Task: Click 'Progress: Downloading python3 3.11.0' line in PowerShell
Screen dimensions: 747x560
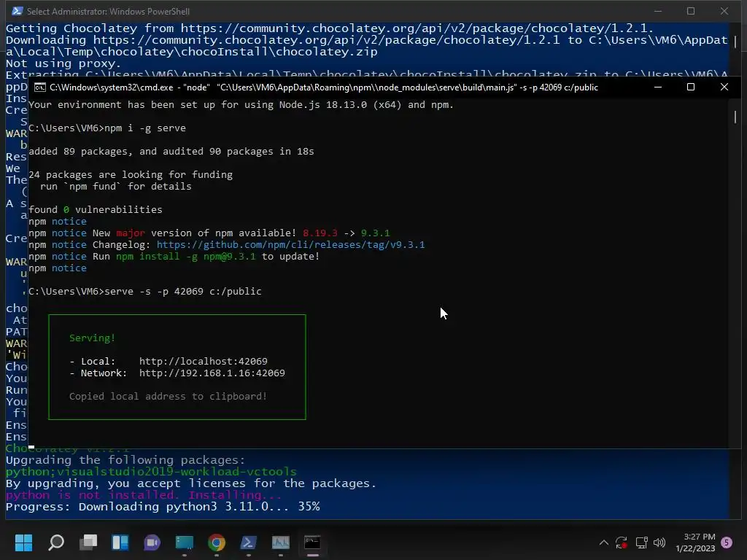Action: click(x=163, y=507)
